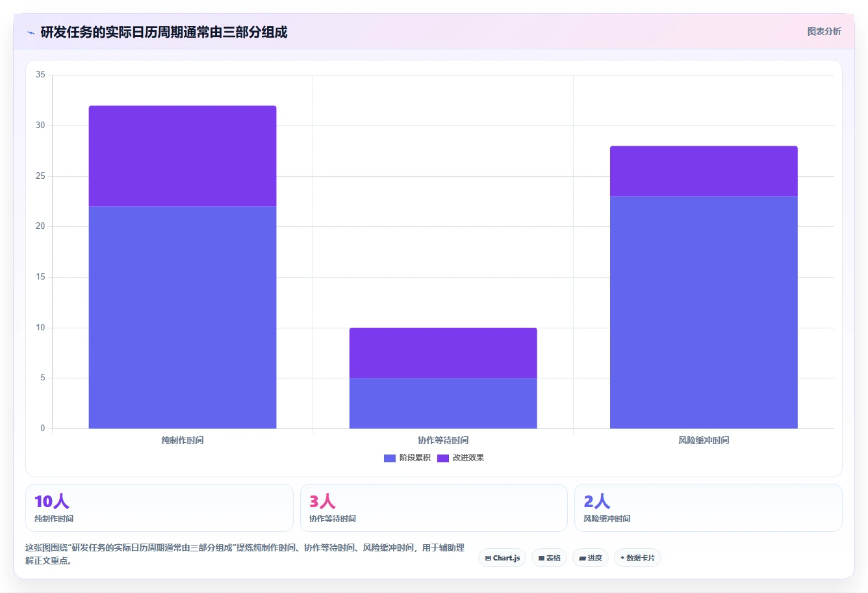Toggle the 阶段累积 legend color box
Screen dimensions: 868x593
390,458
